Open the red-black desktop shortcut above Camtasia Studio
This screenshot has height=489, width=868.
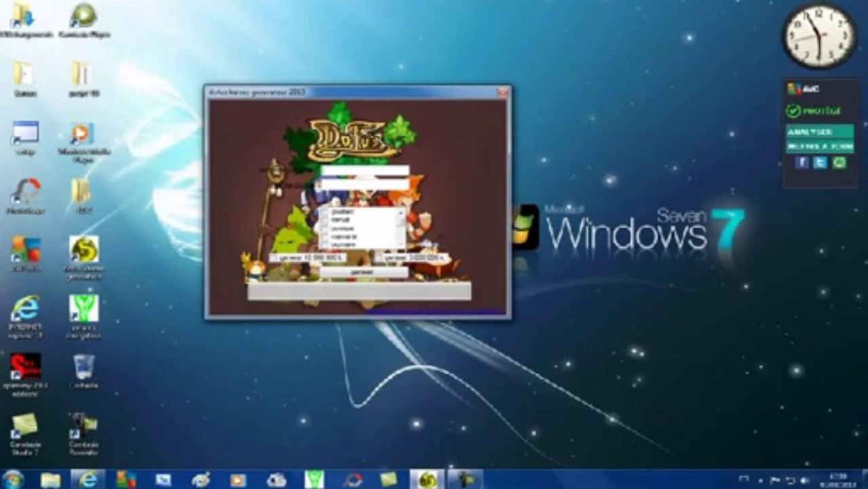(26, 376)
